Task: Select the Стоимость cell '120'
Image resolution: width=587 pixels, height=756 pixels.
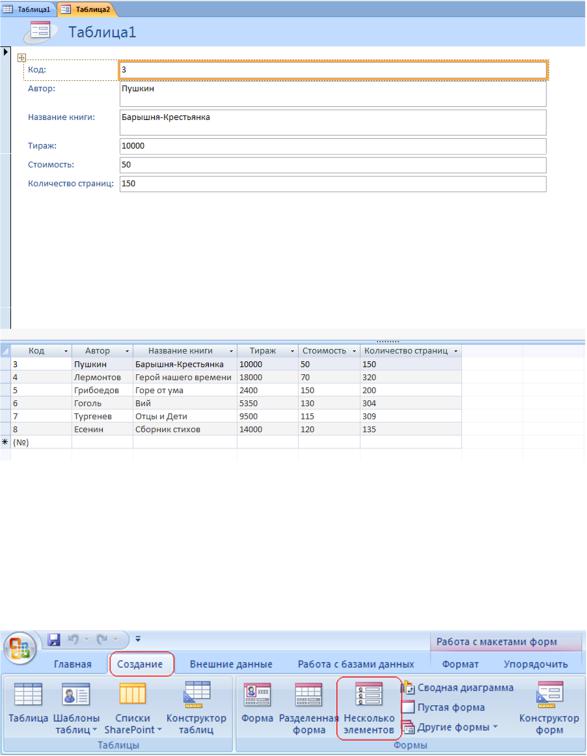Action: pyautogui.click(x=329, y=429)
